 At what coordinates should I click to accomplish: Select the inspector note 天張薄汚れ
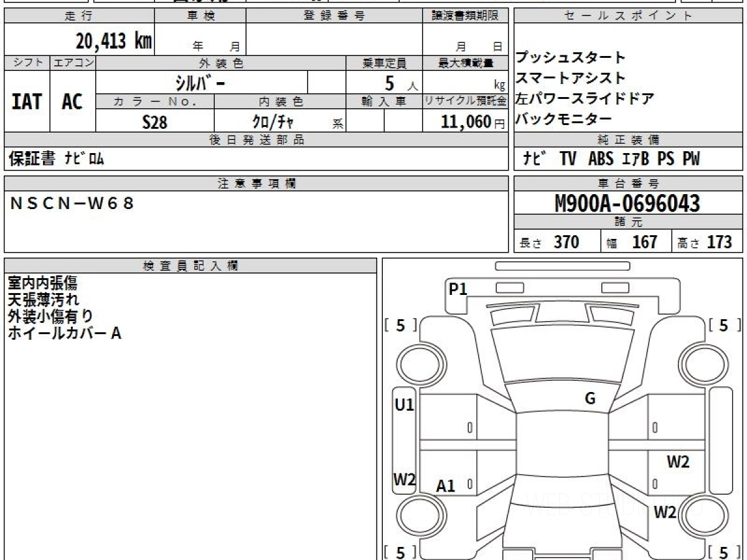tap(44, 300)
